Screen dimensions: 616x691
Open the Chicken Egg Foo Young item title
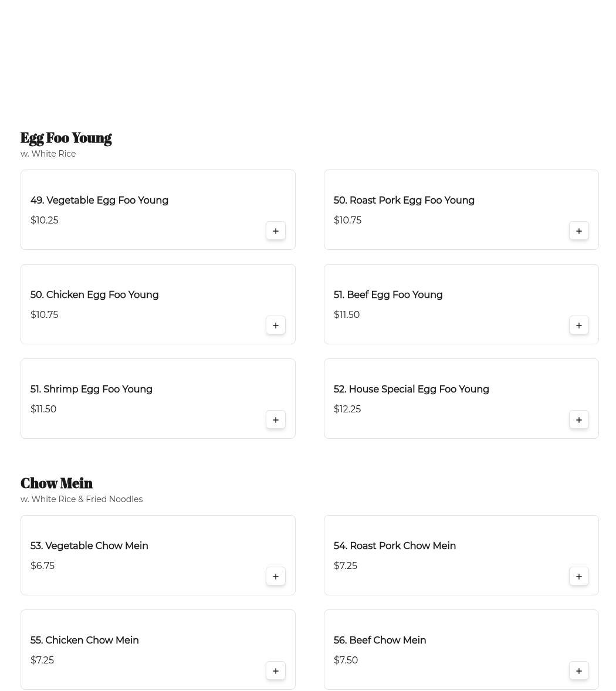94,295
